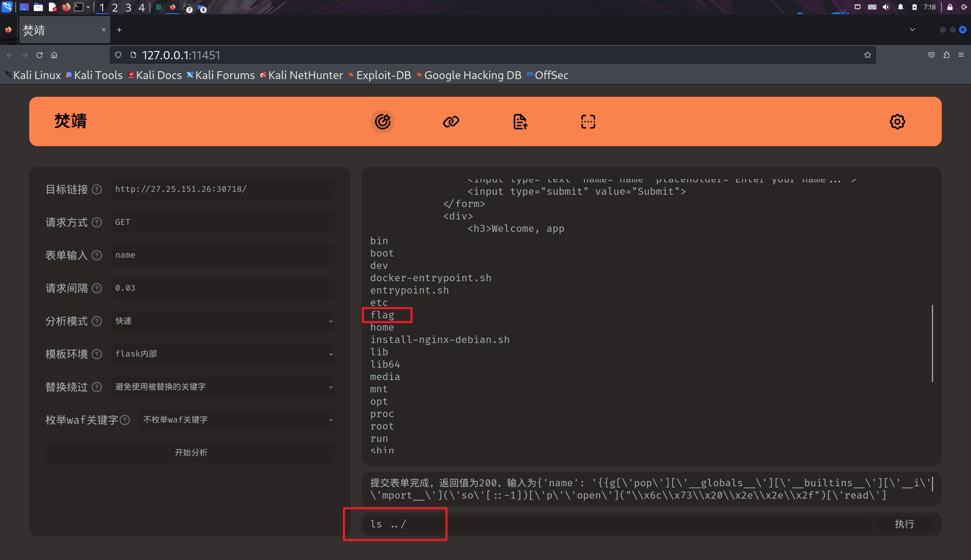Click help icon beside 分析模式 label
This screenshot has width=971, height=560.
click(x=97, y=321)
